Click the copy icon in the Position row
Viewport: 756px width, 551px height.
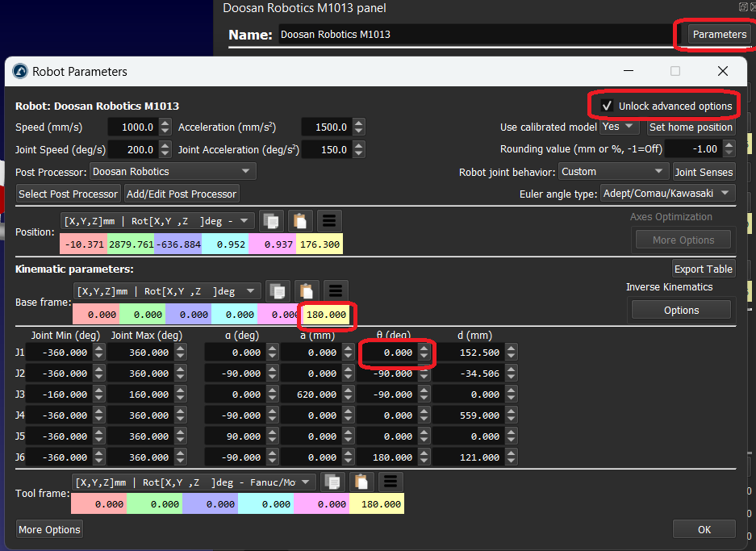coord(272,221)
